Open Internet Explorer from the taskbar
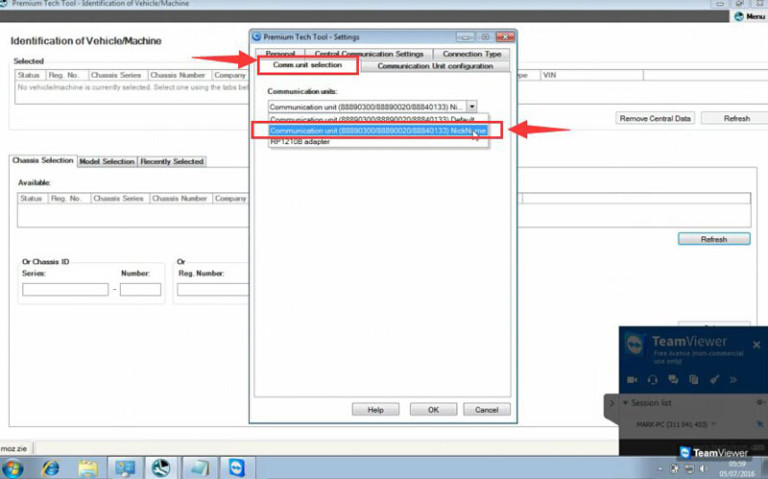The height and width of the screenshot is (479, 768). pyautogui.click(x=50, y=467)
